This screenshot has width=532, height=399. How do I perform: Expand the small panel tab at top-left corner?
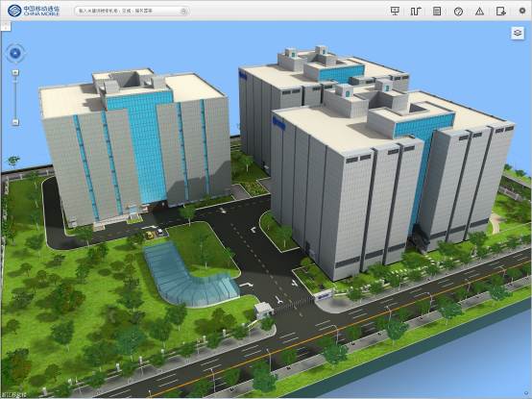[x=6, y=26]
